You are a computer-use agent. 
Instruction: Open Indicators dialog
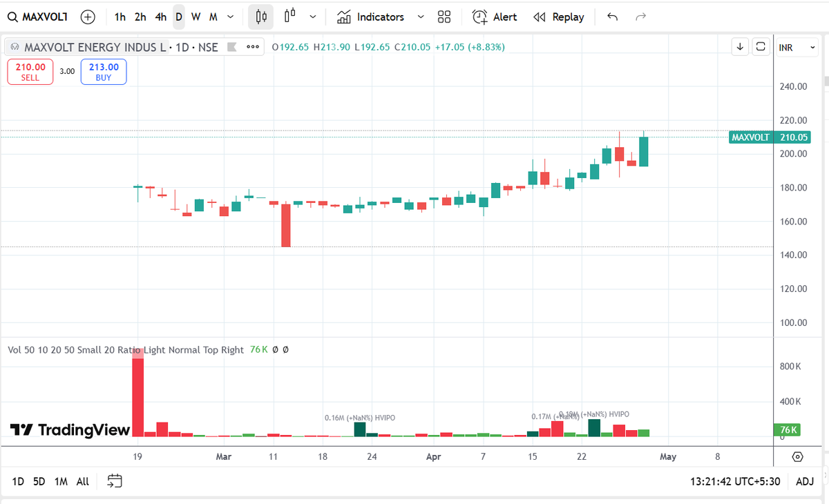tap(370, 17)
